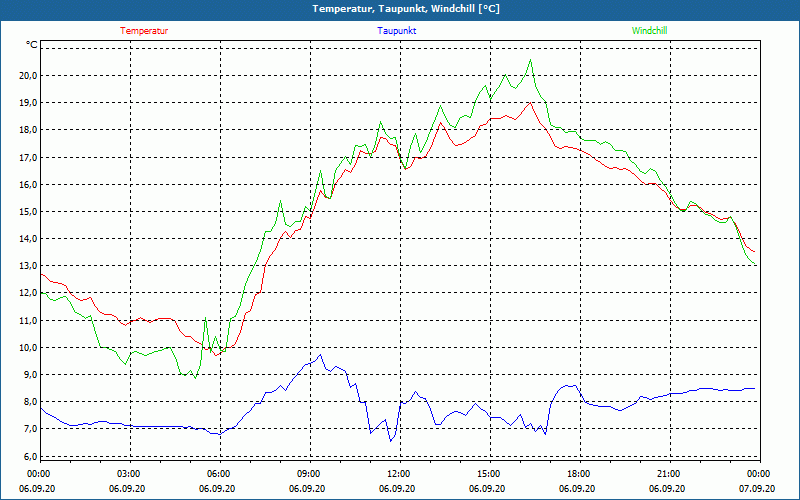Screen dimensions: 800x500
Task: Click the '21:00' time label
Action: (x=669, y=474)
